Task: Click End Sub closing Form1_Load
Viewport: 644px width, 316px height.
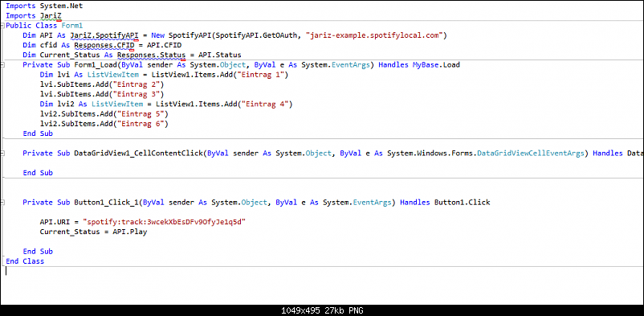Action: tap(38, 133)
